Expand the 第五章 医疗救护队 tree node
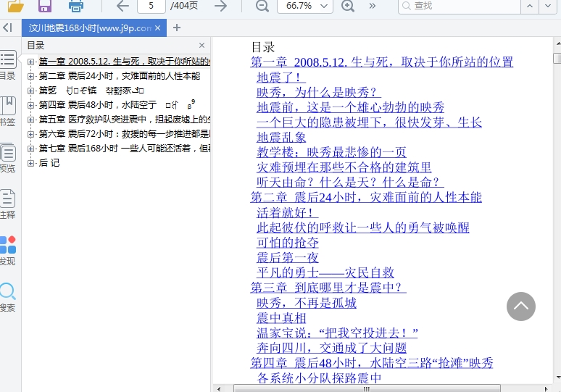561x392 pixels. click(31, 120)
